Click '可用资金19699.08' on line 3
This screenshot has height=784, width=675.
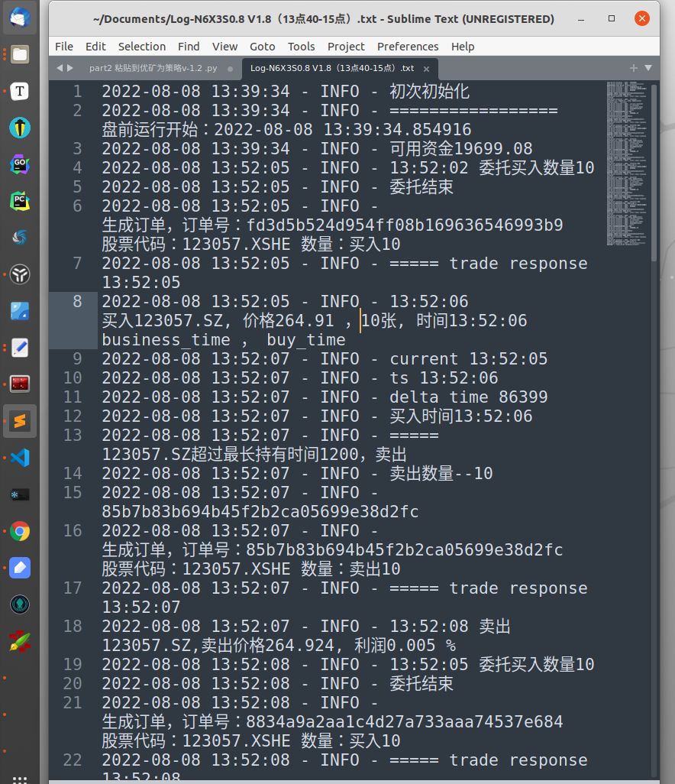460,148
